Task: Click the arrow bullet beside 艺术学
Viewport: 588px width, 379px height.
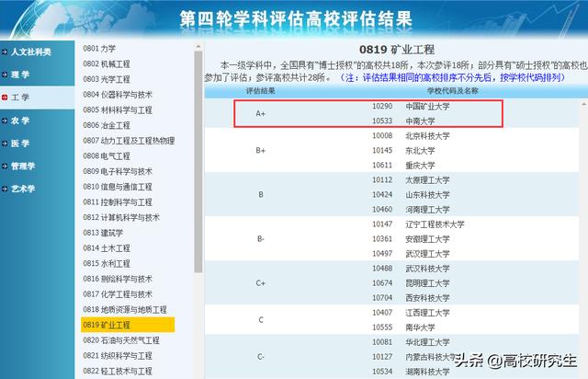Action: pyautogui.click(x=5, y=189)
